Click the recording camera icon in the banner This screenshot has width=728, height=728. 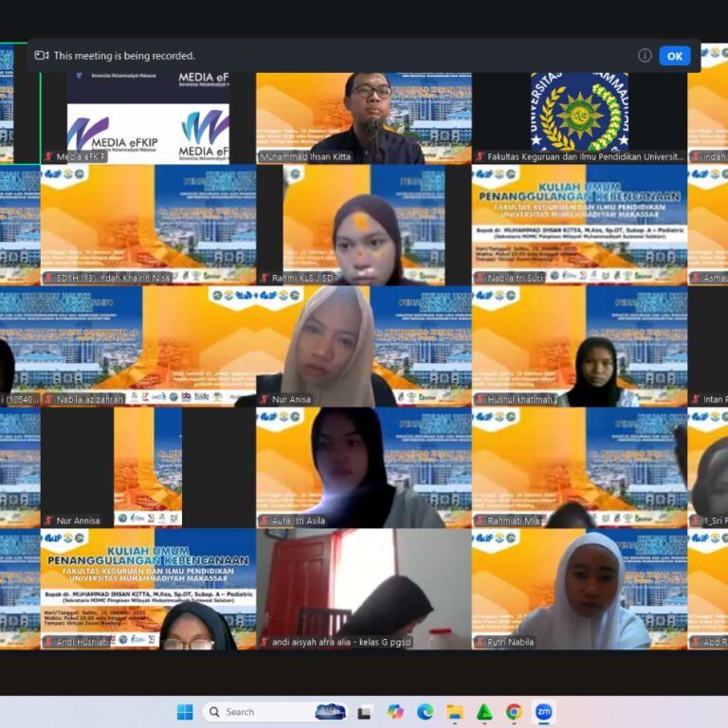pyautogui.click(x=42, y=56)
